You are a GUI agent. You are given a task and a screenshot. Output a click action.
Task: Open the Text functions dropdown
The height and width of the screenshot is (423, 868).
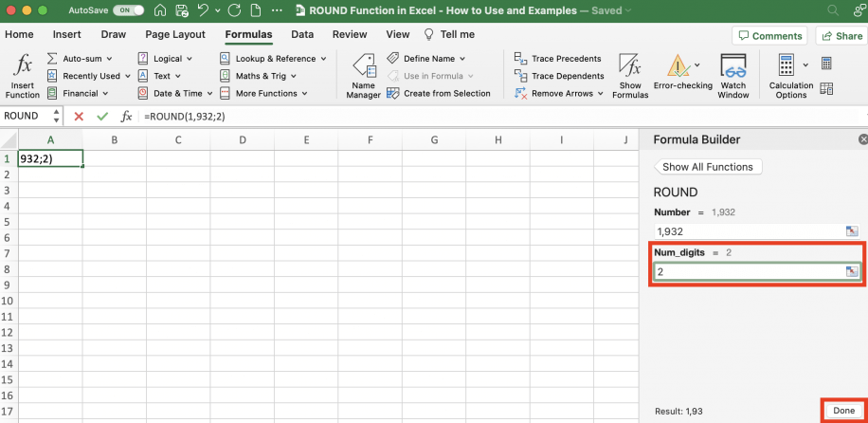coord(159,76)
